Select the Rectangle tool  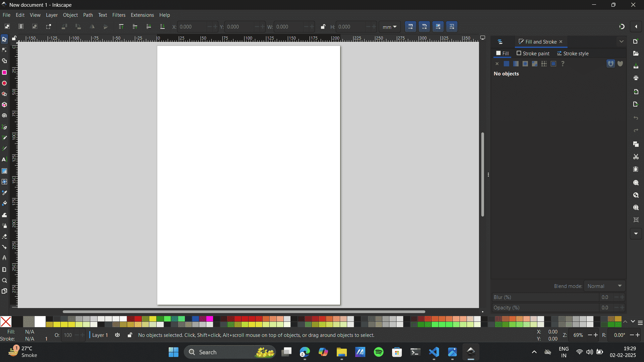(4, 72)
